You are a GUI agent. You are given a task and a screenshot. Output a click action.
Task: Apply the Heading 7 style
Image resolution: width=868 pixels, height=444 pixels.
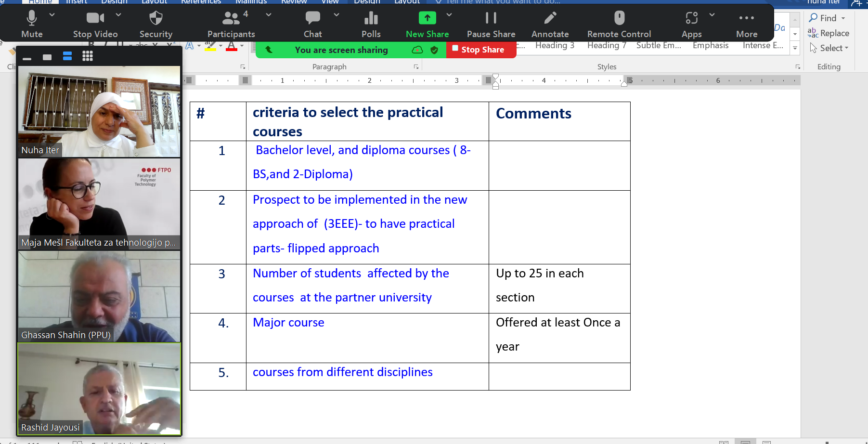point(607,45)
